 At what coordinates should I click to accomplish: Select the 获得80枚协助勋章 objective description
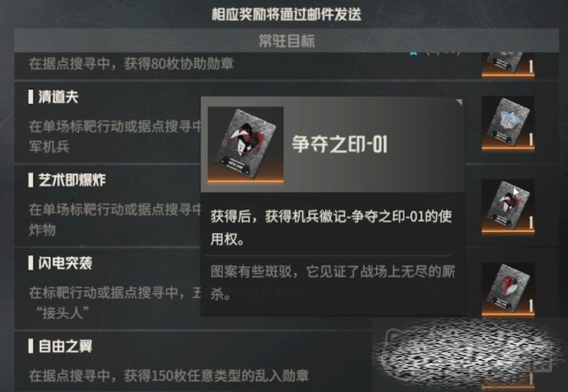pyautogui.click(x=131, y=64)
